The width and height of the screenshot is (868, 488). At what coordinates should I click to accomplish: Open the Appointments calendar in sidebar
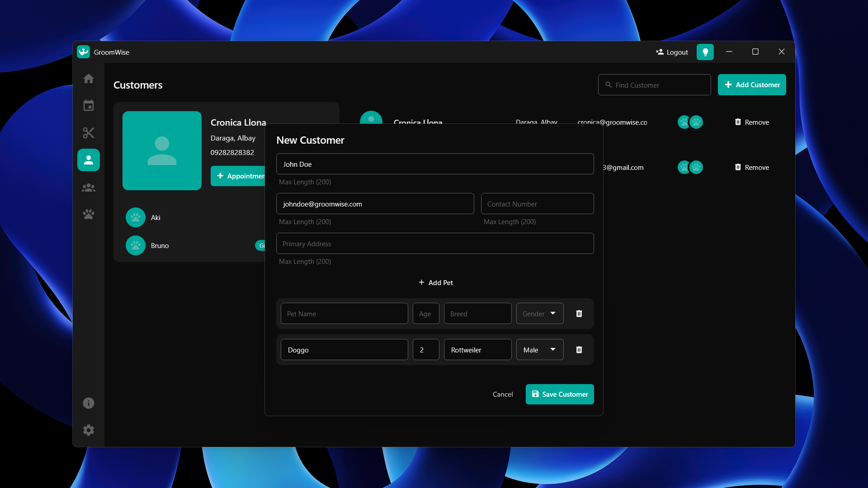tap(89, 106)
